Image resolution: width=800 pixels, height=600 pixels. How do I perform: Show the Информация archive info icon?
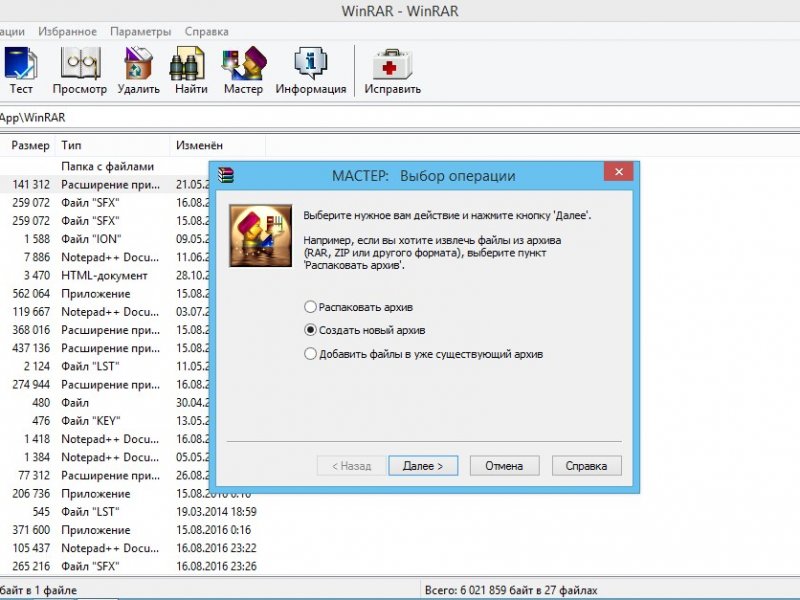coord(311,71)
